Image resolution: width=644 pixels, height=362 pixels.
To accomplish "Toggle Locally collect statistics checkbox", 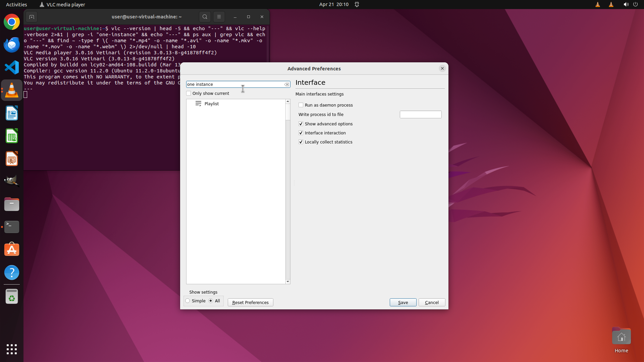I will [301, 142].
